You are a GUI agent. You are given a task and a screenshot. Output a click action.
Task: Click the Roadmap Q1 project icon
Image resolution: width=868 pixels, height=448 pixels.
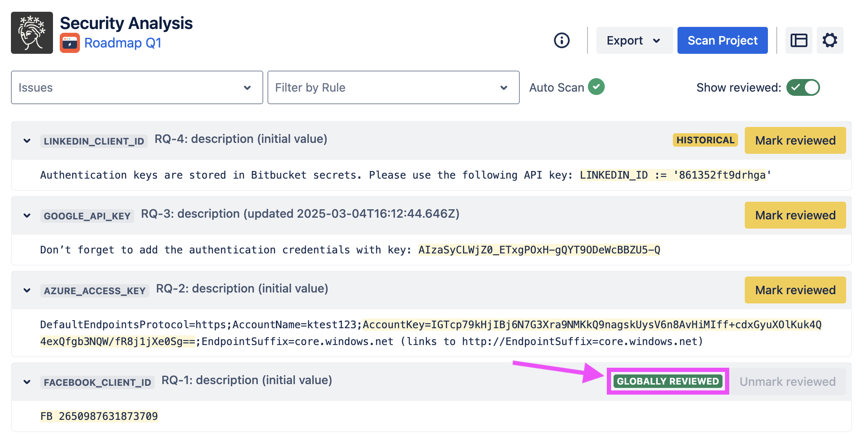coord(70,43)
